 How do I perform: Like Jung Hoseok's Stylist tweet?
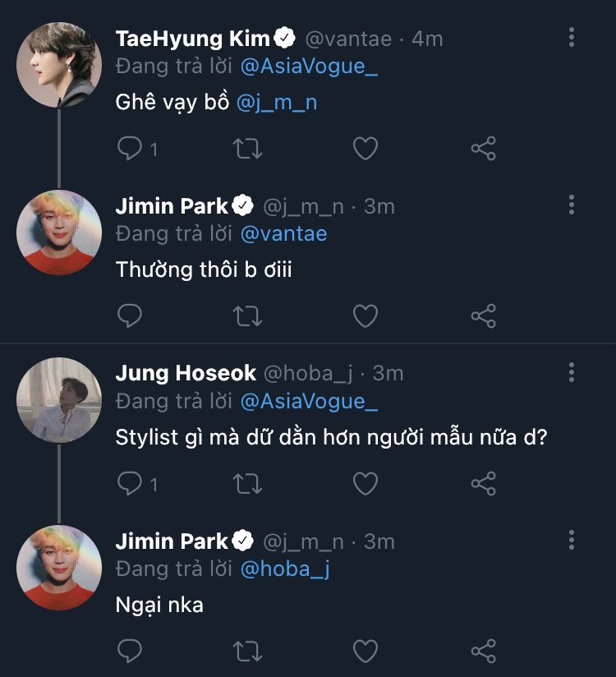click(365, 484)
